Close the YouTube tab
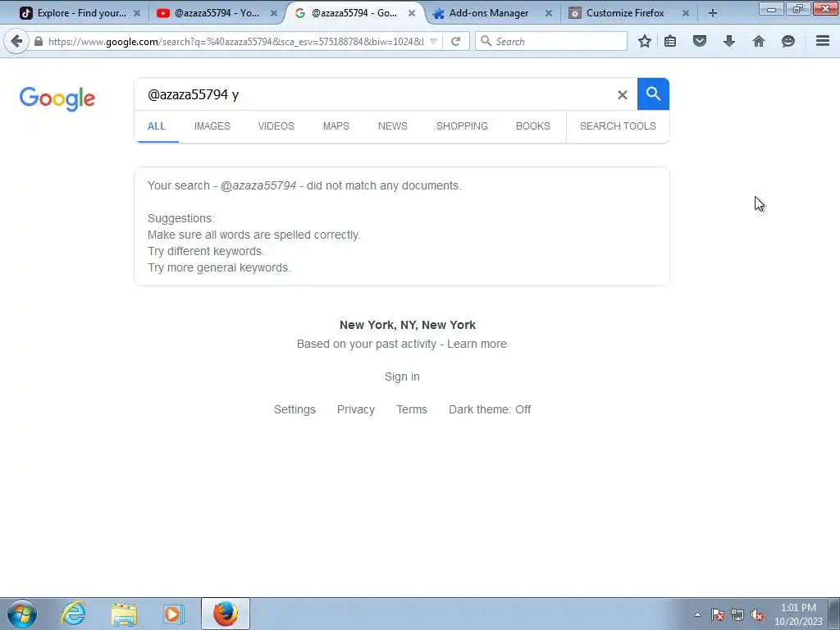This screenshot has width=840, height=630. [274, 13]
